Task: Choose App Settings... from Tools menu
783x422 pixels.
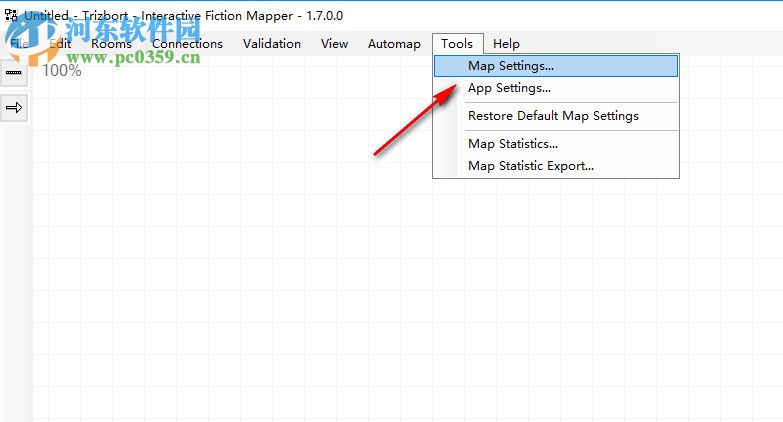Action: click(556, 88)
